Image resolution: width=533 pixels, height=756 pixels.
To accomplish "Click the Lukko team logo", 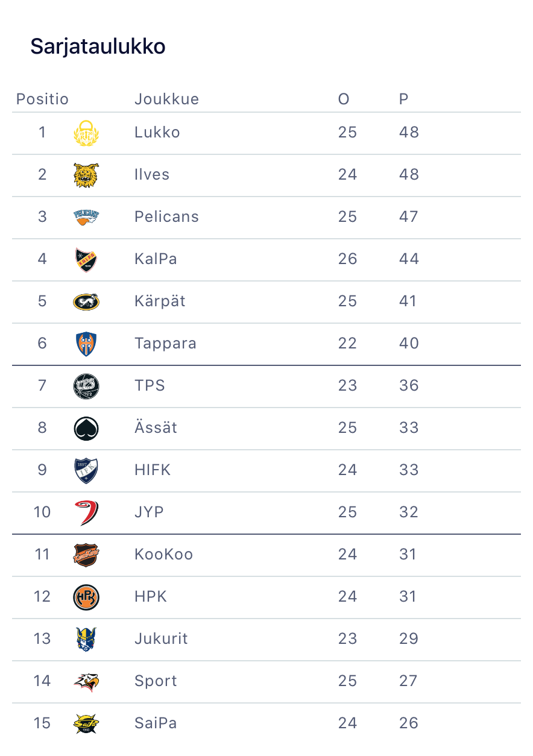I will pyautogui.click(x=86, y=133).
